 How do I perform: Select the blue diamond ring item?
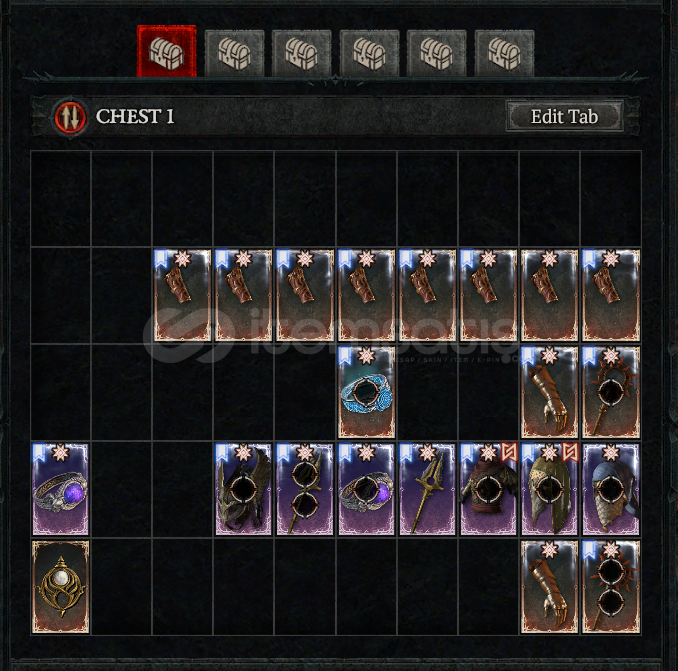click(367, 392)
